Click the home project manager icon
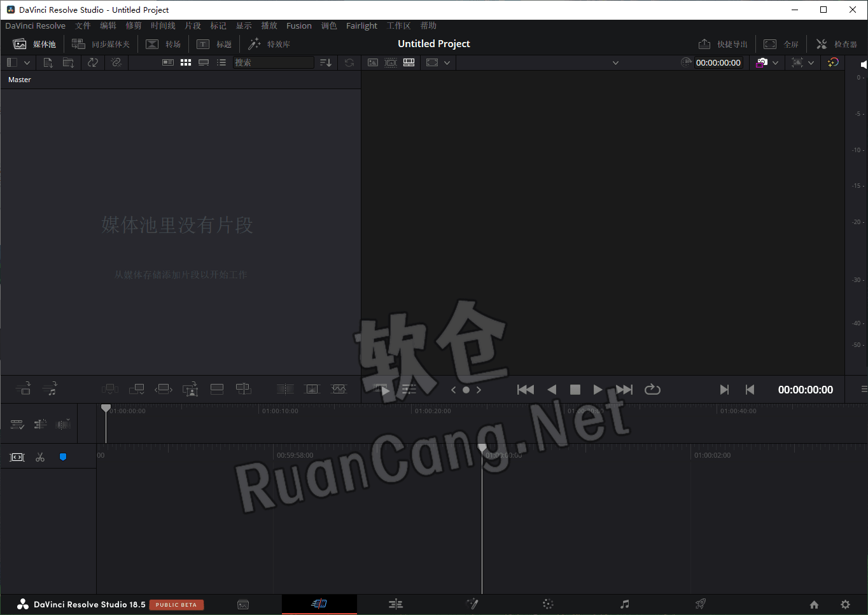The height and width of the screenshot is (615, 868). click(814, 605)
